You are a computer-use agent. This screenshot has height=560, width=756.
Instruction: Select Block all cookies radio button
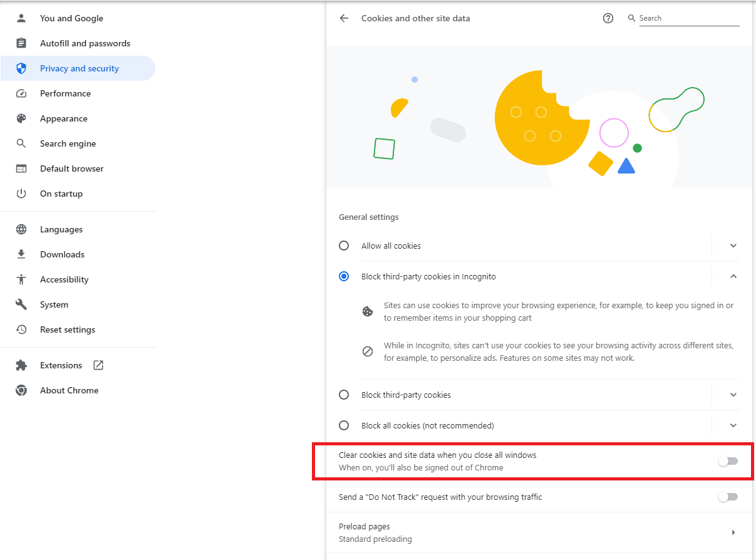(x=344, y=425)
